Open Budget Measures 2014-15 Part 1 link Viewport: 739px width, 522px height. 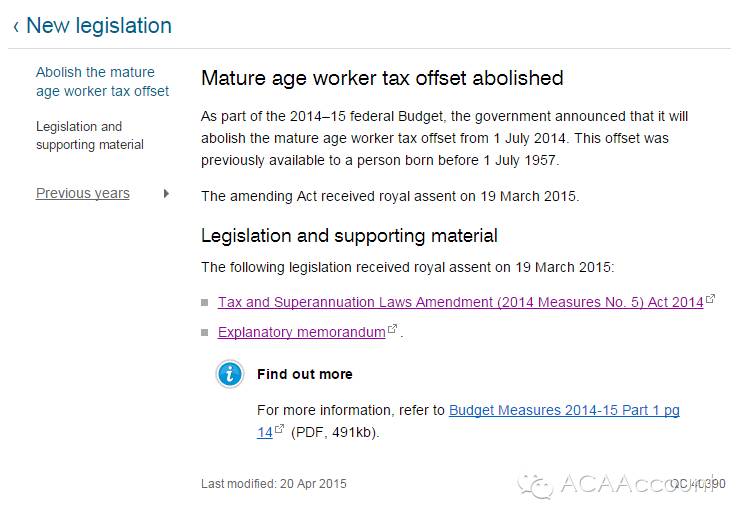pyautogui.click(x=564, y=410)
